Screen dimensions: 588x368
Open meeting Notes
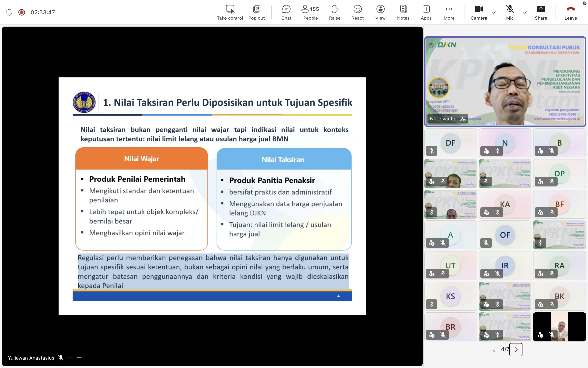(x=403, y=12)
